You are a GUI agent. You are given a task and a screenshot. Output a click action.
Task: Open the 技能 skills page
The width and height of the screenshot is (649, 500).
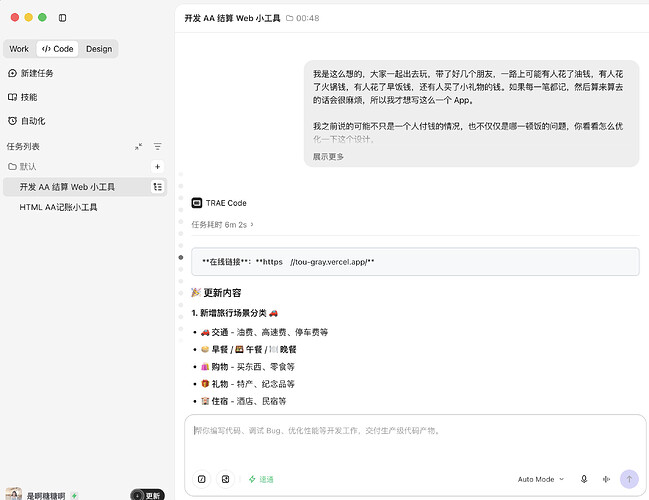22,97
